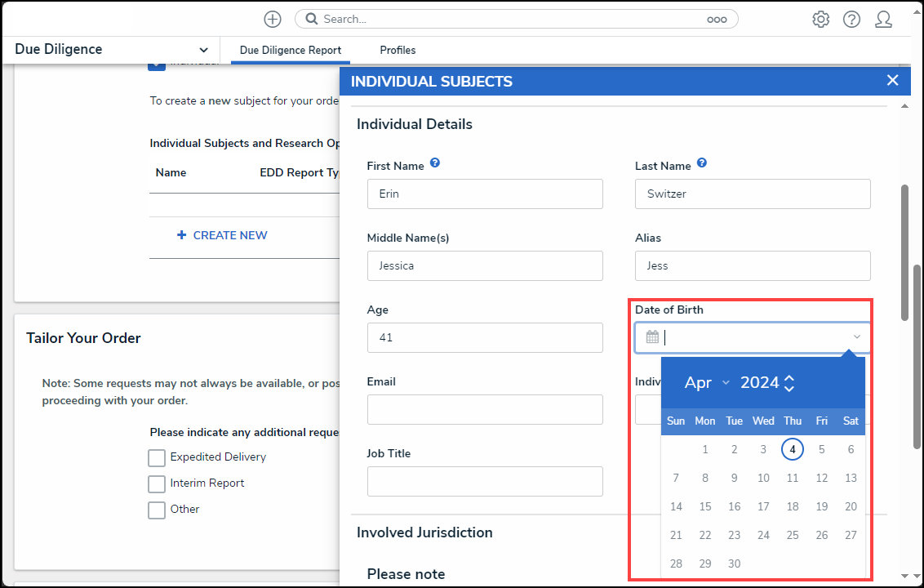
Task: Select day 15 in the calendar
Action: click(705, 506)
